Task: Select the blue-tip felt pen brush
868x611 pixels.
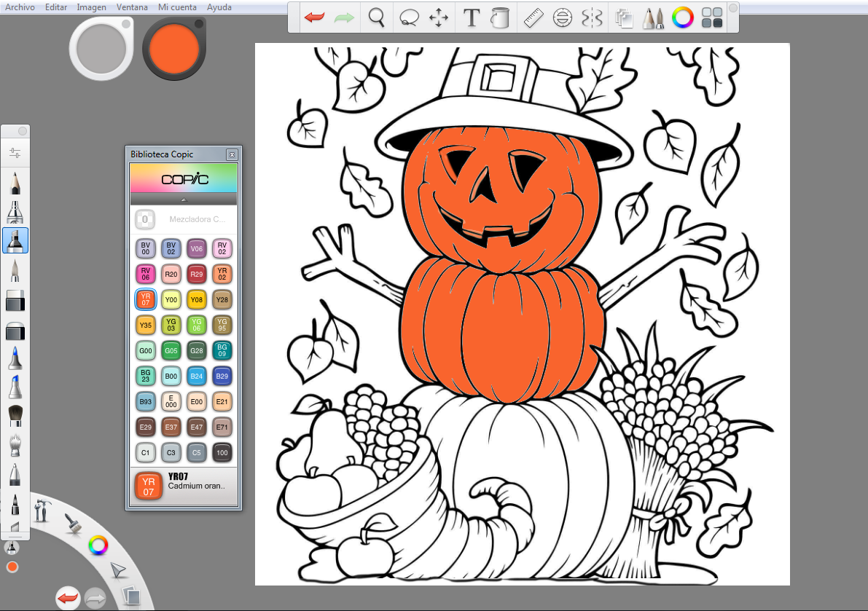Action: pyautogui.click(x=15, y=358)
